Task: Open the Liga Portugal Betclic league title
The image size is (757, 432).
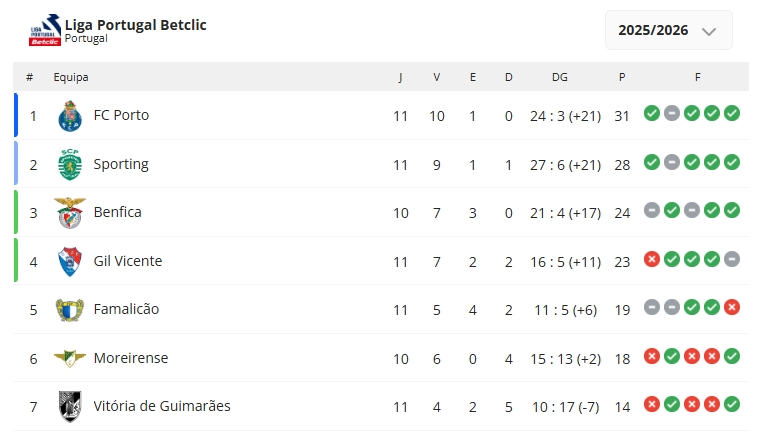Action: [136, 24]
